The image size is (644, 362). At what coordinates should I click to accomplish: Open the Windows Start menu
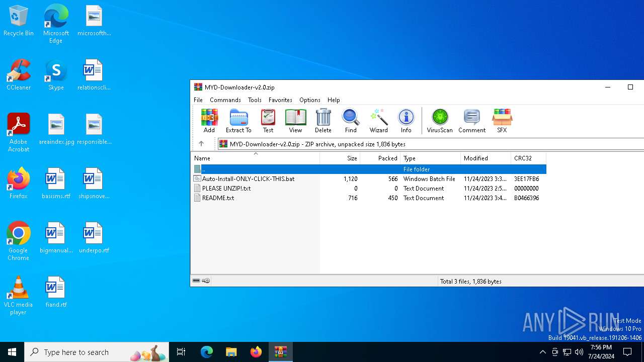click(x=12, y=352)
